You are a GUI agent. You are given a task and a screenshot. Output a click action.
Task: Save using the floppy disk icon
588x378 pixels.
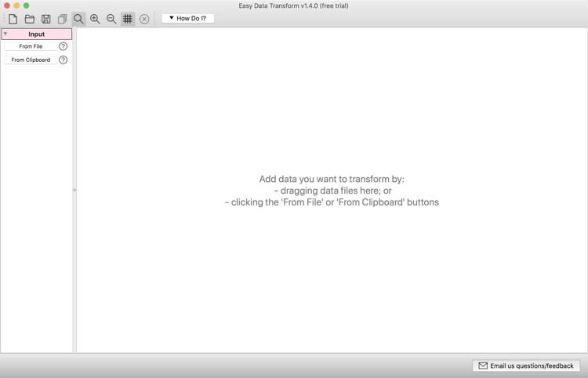pos(46,19)
